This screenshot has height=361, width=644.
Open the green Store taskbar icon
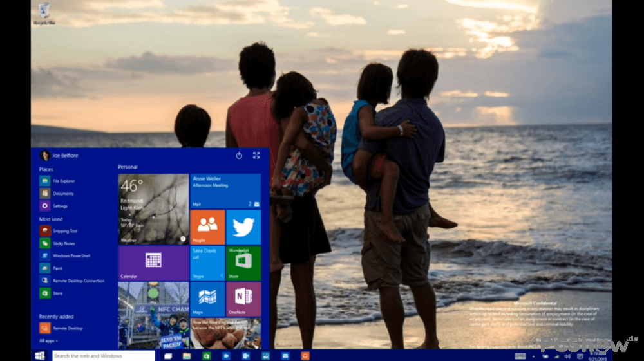(x=206, y=356)
